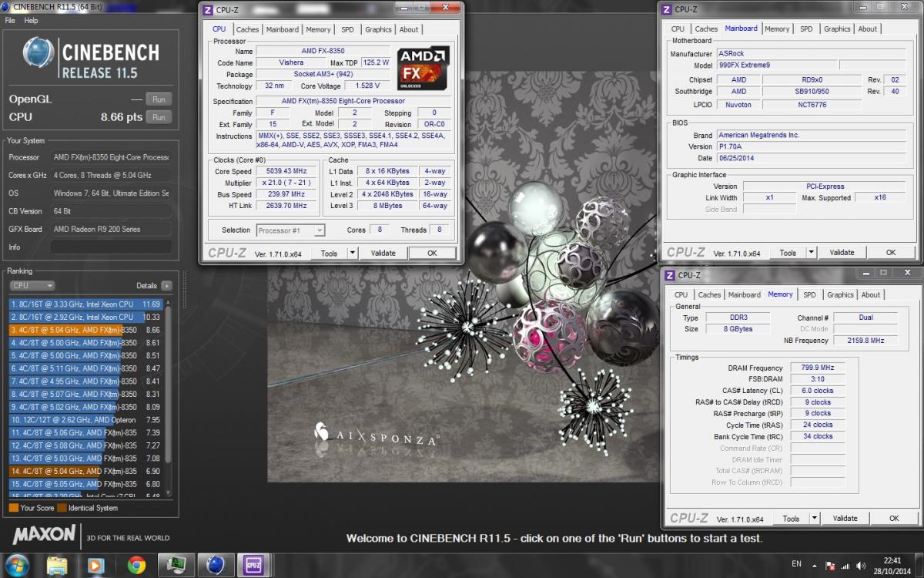Select ranking row 10 AMD Opteron

[85, 420]
